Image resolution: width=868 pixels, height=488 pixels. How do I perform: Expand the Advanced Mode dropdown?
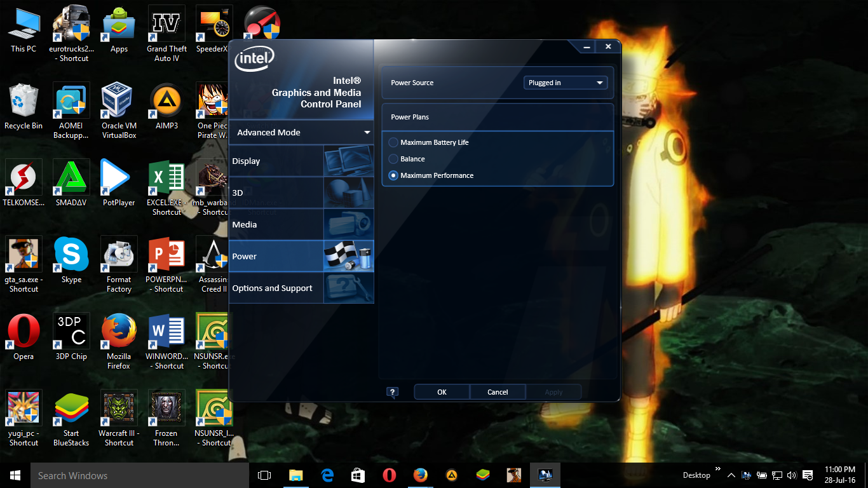[301, 132]
